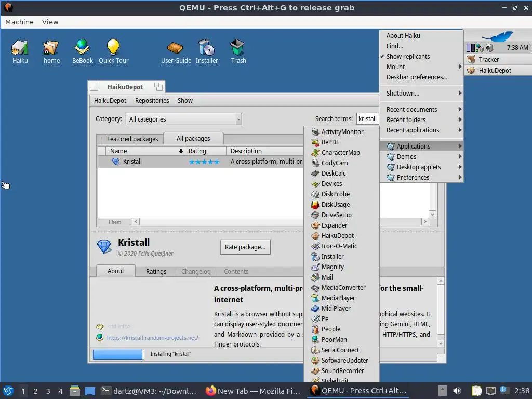Toggle the Show replicants option
Image resolution: width=532 pixels, height=399 pixels.
click(x=421, y=56)
